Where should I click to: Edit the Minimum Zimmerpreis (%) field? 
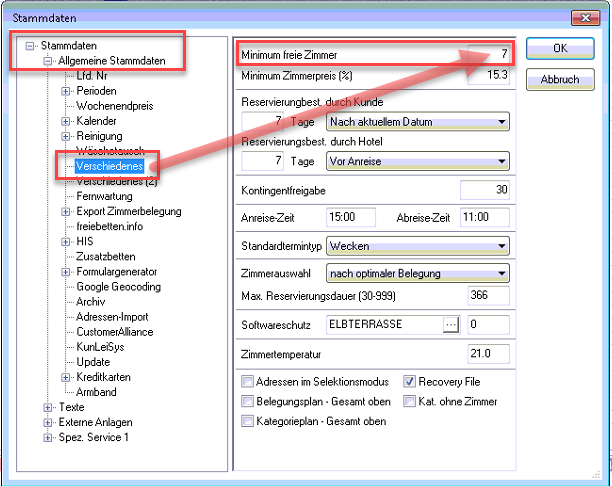pyautogui.click(x=489, y=75)
